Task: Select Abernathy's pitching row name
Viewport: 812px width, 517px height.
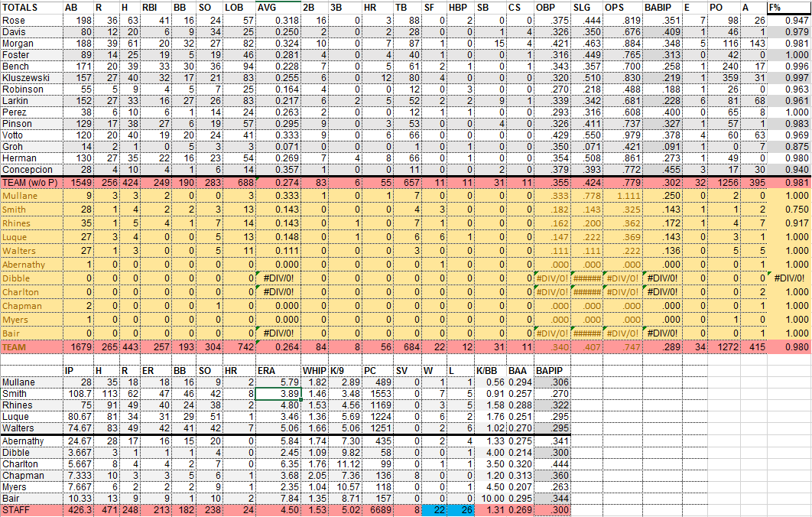Action: tap(31, 441)
